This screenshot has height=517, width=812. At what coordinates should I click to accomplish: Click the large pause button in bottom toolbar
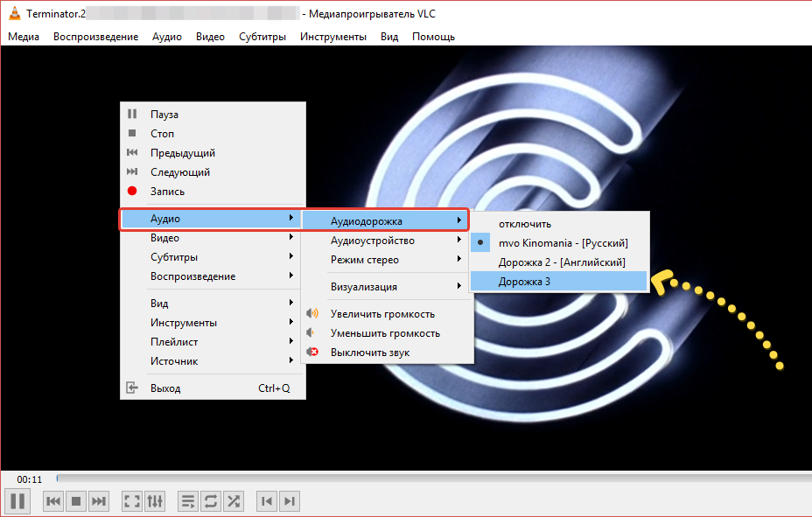(x=18, y=500)
